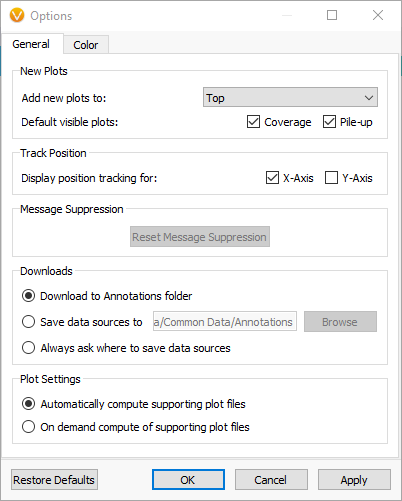402x501 pixels.
Task: Click Reset Message Suppression button
Action: coord(200,237)
